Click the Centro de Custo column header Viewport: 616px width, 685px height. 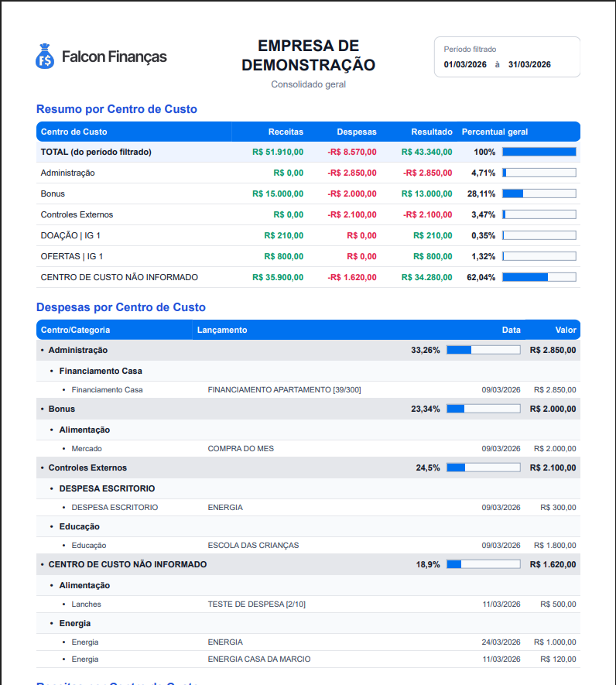pyautogui.click(x=74, y=132)
